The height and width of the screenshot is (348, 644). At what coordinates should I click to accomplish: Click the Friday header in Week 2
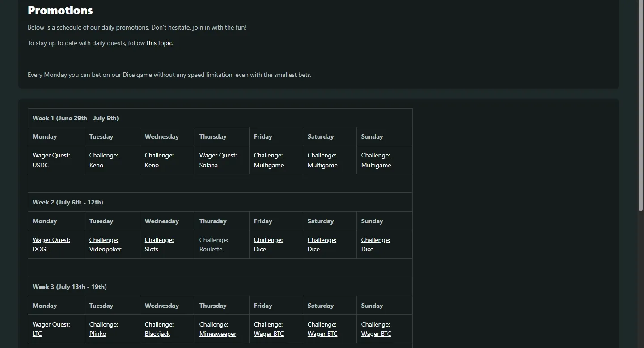point(263,221)
